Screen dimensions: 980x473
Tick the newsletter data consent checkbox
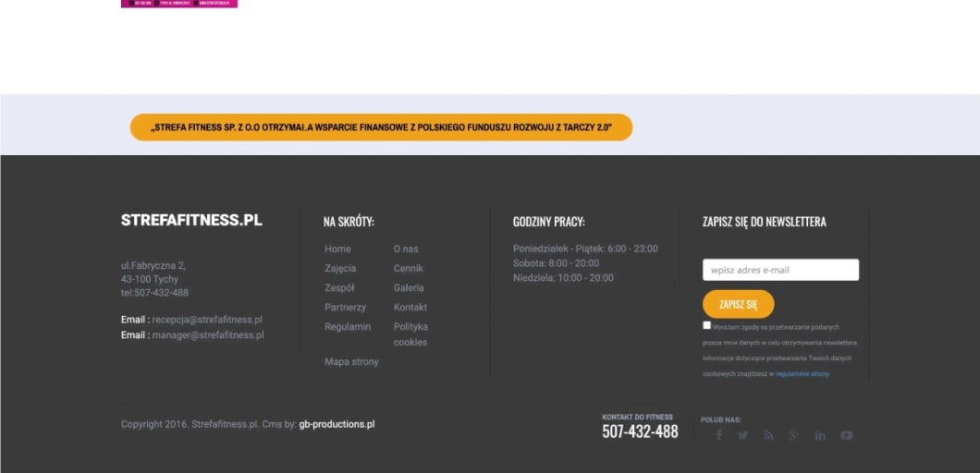tap(707, 325)
